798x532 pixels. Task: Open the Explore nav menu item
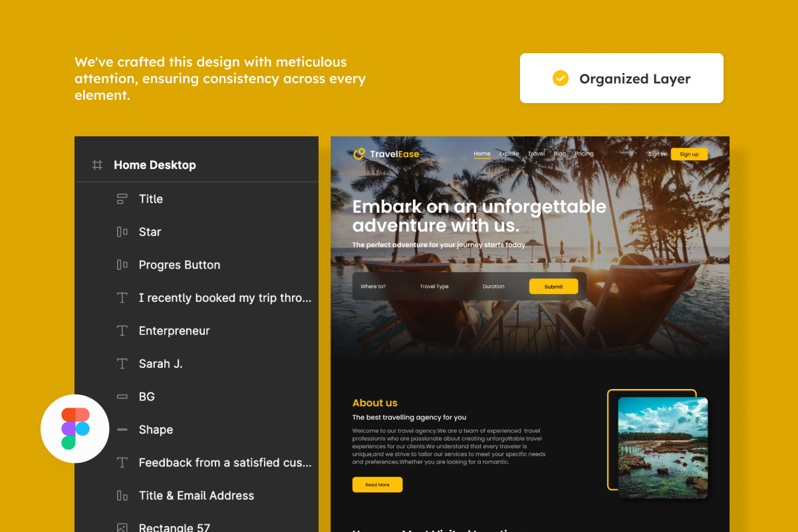point(509,154)
